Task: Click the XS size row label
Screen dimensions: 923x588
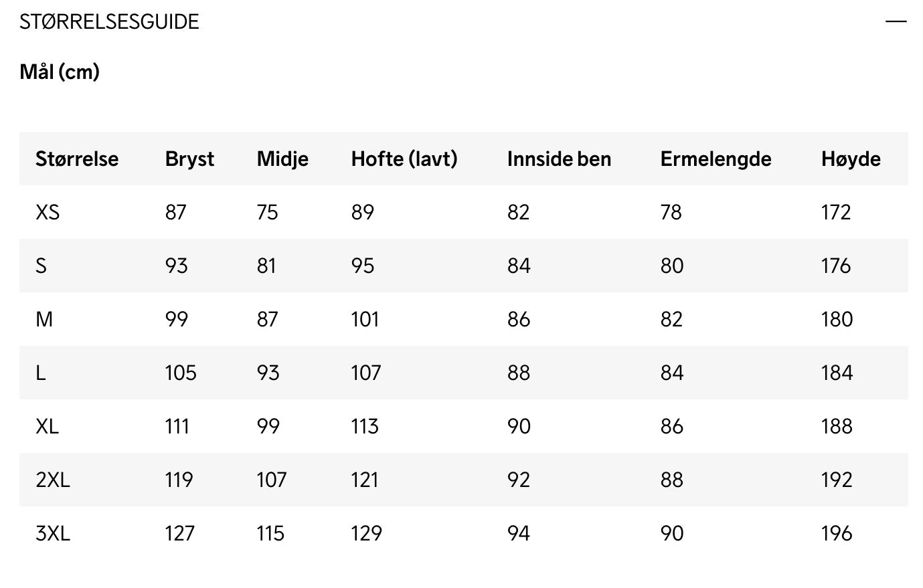Action: tap(48, 212)
